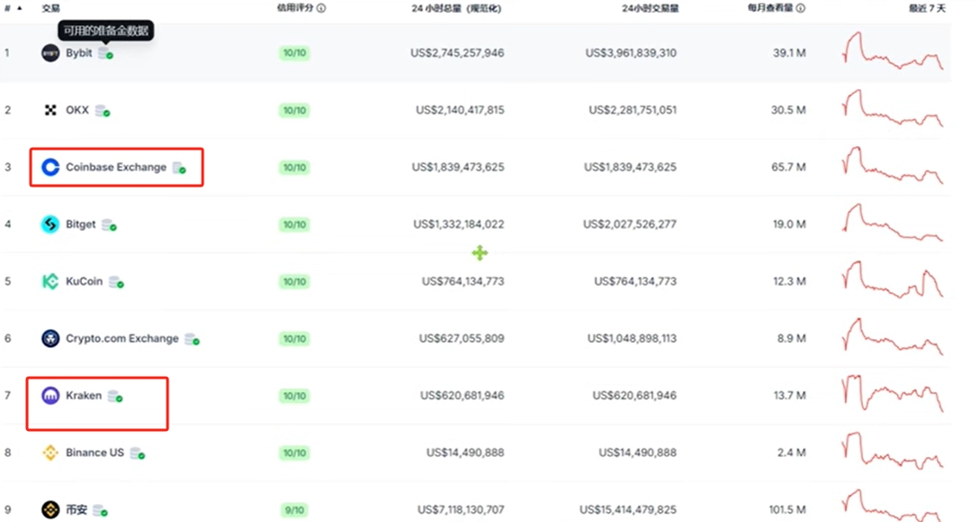
Task: View Bitget's 7-day sparkline chart
Action: coord(893,222)
